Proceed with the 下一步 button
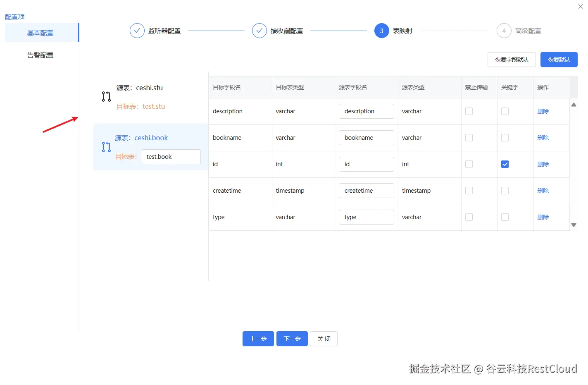 click(x=292, y=339)
